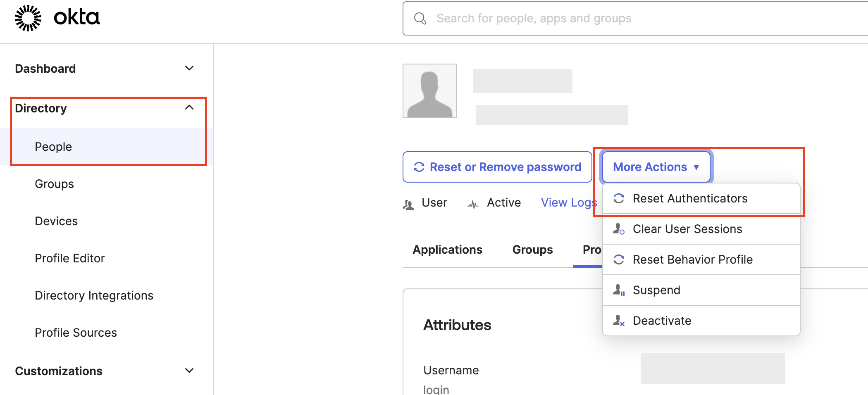868x395 pixels.
Task: Open the More Actions dropdown arrow
Action: click(696, 167)
